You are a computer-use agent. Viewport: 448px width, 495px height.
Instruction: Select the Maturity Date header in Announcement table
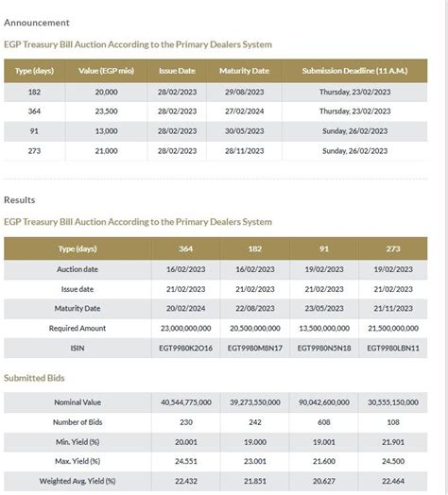click(x=244, y=71)
